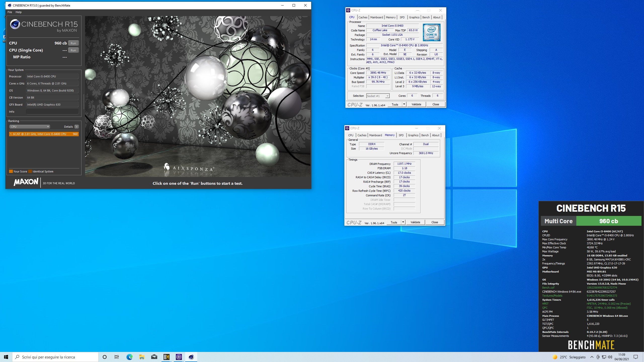Image resolution: width=644 pixels, height=362 pixels.
Task: Open the network status tray icon
Action: [604, 357]
